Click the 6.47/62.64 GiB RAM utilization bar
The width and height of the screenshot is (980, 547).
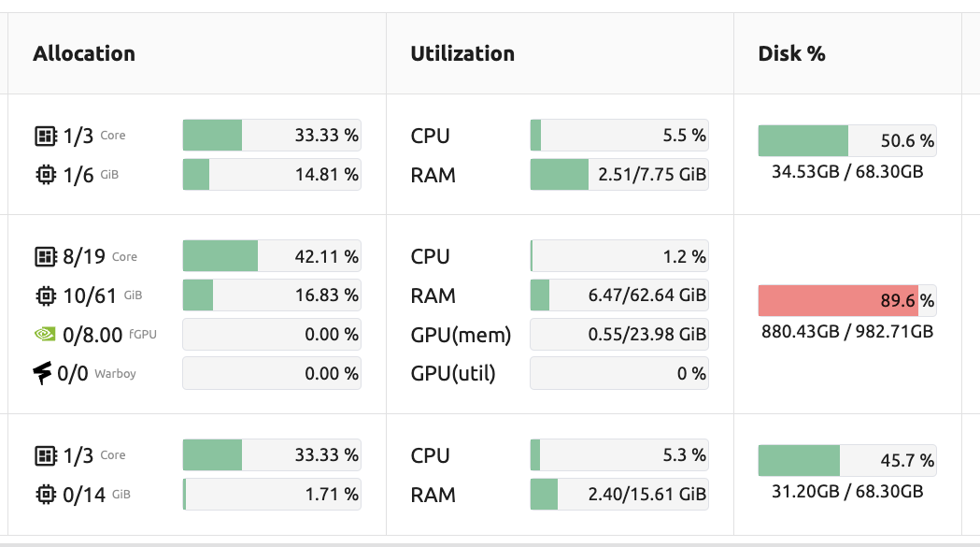pyautogui.click(x=618, y=295)
